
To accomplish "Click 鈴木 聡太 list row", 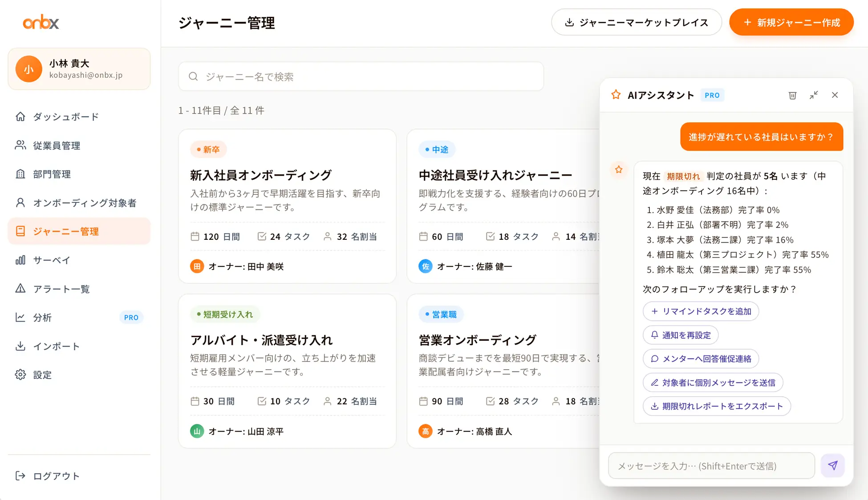I will tap(729, 270).
